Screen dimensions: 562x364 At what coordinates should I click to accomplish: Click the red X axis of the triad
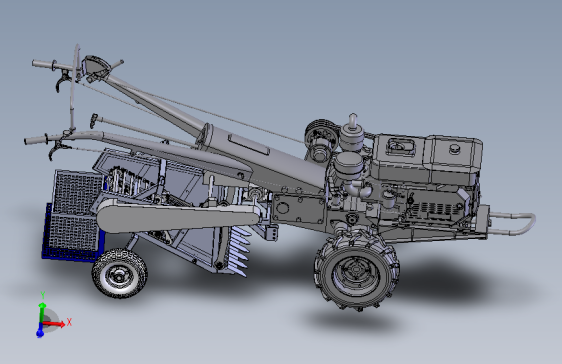click(54, 325)
